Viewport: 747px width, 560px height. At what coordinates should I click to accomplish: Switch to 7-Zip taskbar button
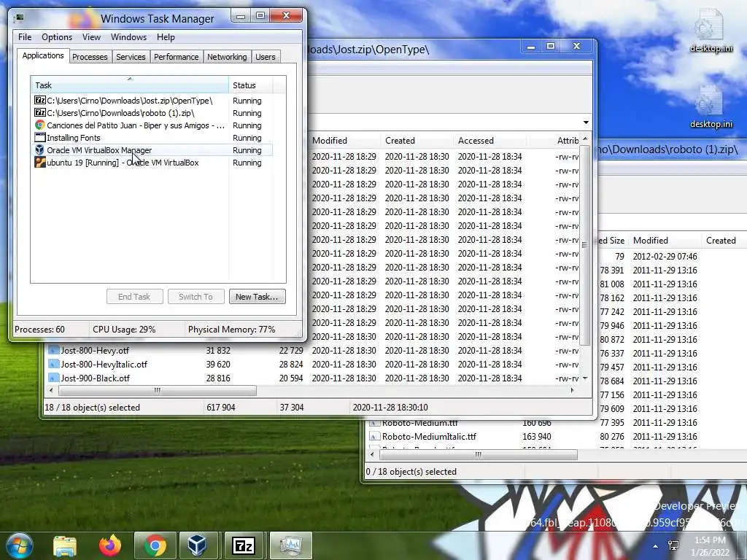click(244, 545)
